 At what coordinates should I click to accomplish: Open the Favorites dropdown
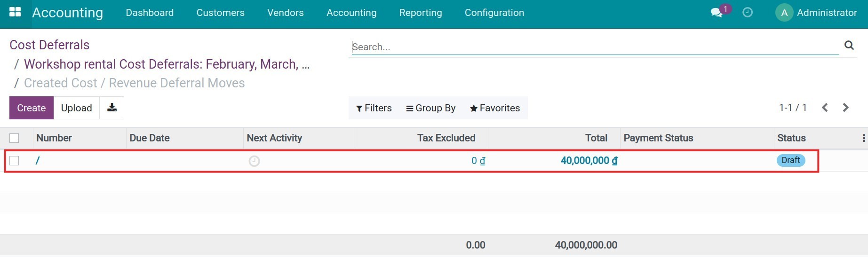(x=495, y=108)
